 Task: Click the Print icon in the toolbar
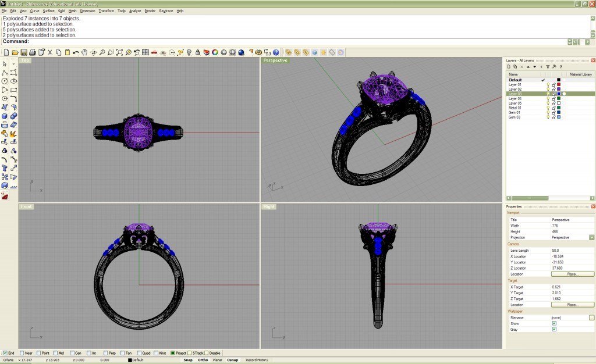pyautogui.click(x=32, y=52)
